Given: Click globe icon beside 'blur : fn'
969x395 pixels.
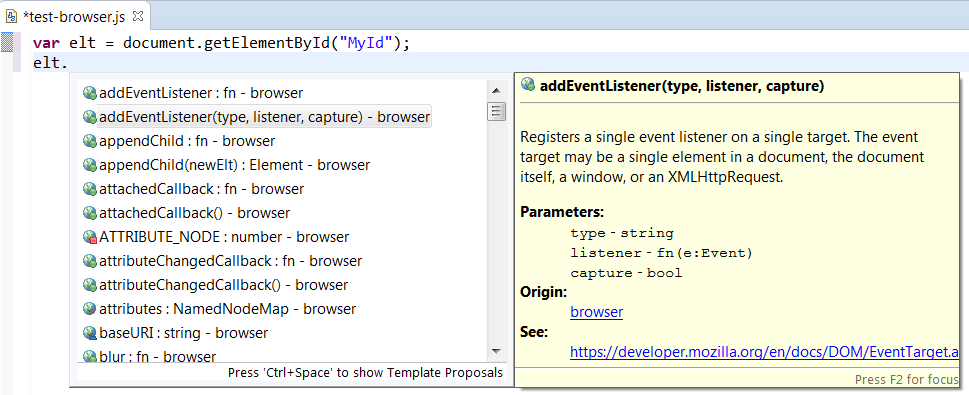Looking at the screenshot, I should coord(90,356).
